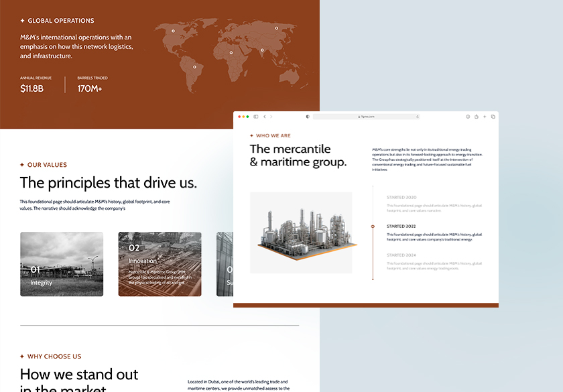The height and width of the screenshot is (392, 563).
Task: Click the browser share icon
Action: [477, 117]
